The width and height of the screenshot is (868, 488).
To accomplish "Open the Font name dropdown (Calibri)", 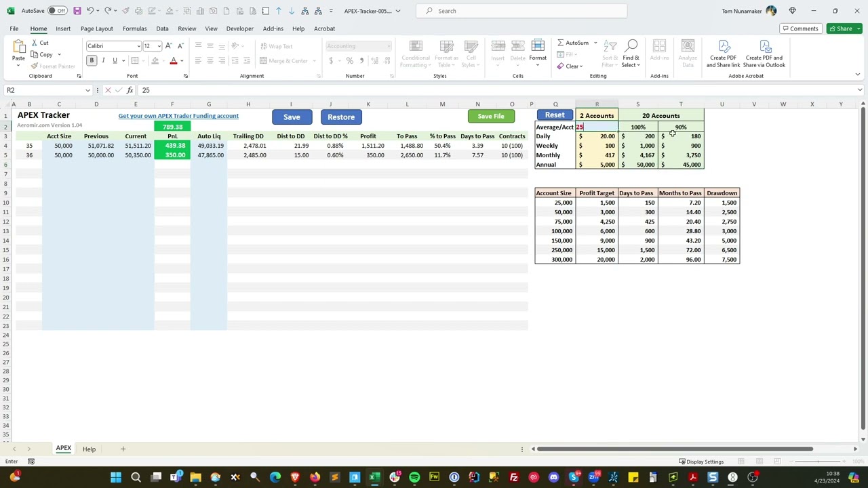I will 138,46.
